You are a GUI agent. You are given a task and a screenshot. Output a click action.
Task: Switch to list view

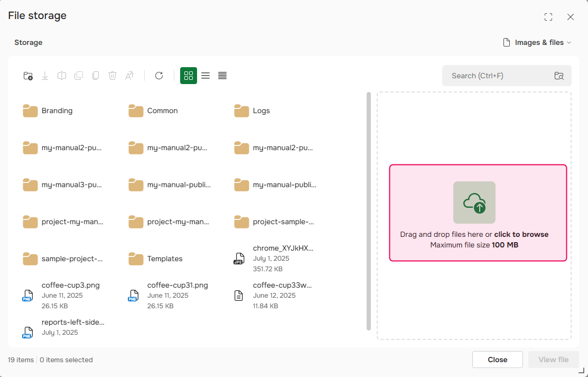click(206, 76)
